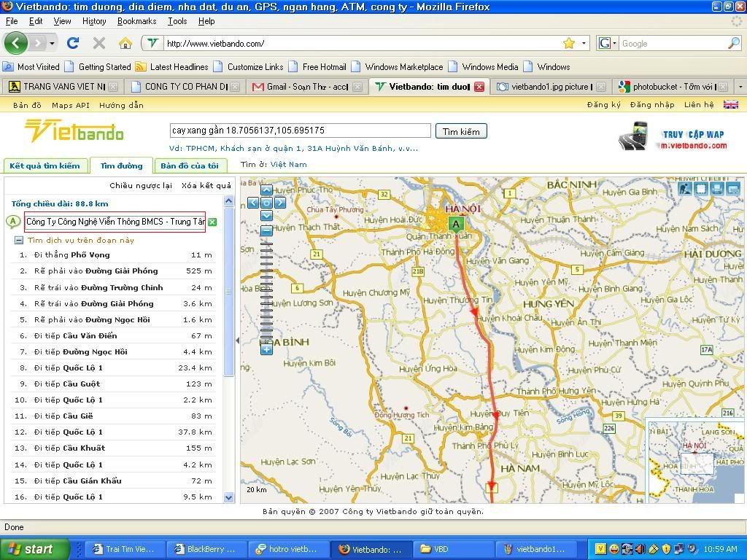Select route step 'Đi tiếp Cầu Văn Điển'
This screenshot has height=560, width=747.
113,335
